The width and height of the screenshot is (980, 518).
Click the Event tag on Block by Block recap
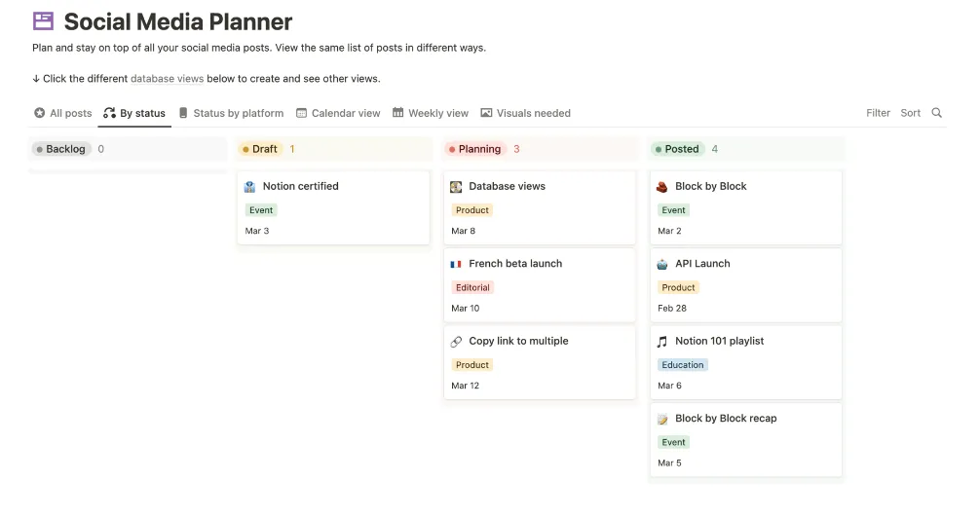(674, 443)
